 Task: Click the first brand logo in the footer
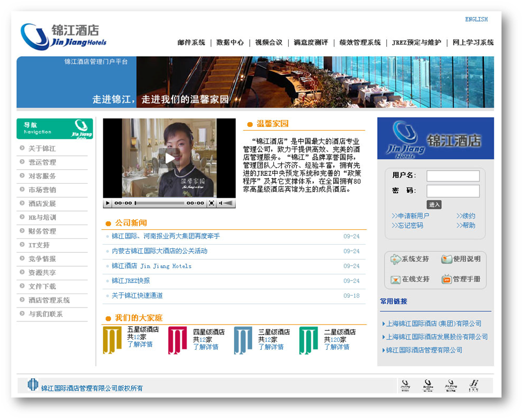(406, 385)
